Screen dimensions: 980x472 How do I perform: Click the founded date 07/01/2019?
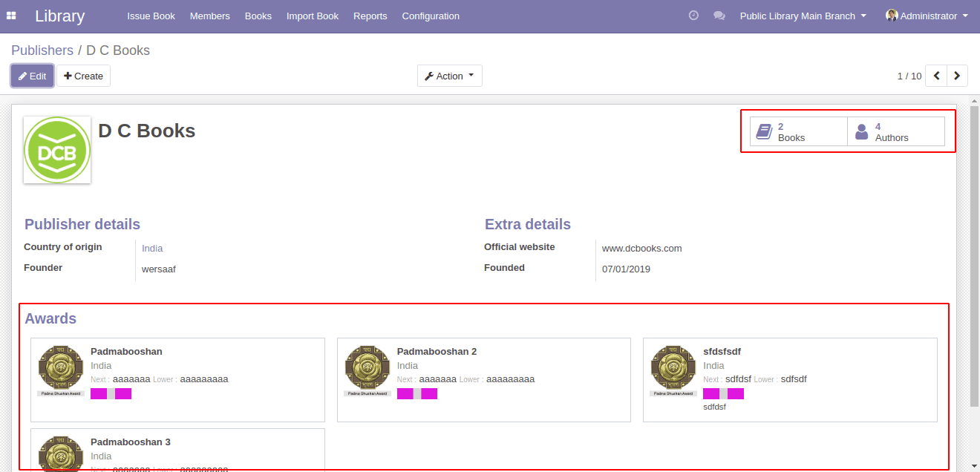click(x=626, y=269)
